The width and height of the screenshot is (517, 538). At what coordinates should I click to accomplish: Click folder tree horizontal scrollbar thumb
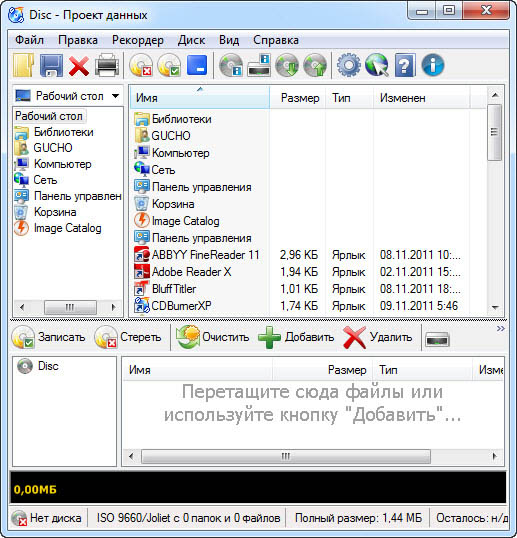70,307
